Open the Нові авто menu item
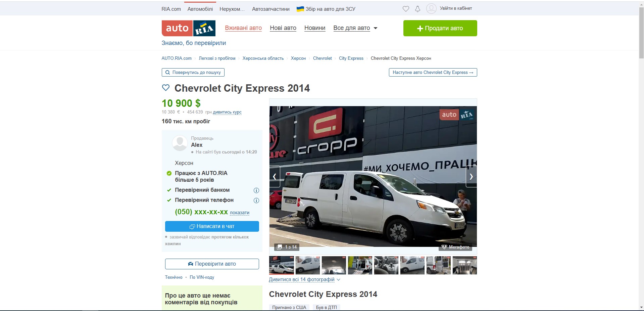The width and height of the screenshot is (644, 311). (x=283, y=28)
